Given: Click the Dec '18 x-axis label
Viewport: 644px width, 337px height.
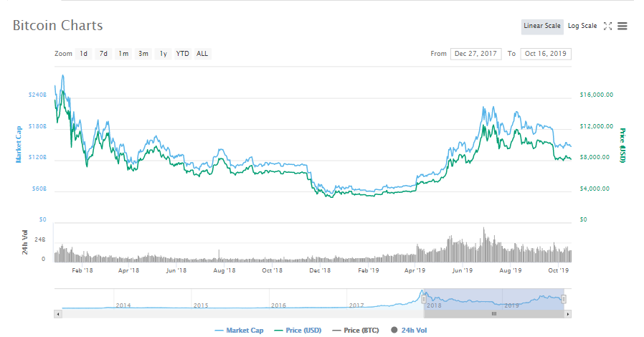Looking at the screenshot, I should [x=320, y=270].
